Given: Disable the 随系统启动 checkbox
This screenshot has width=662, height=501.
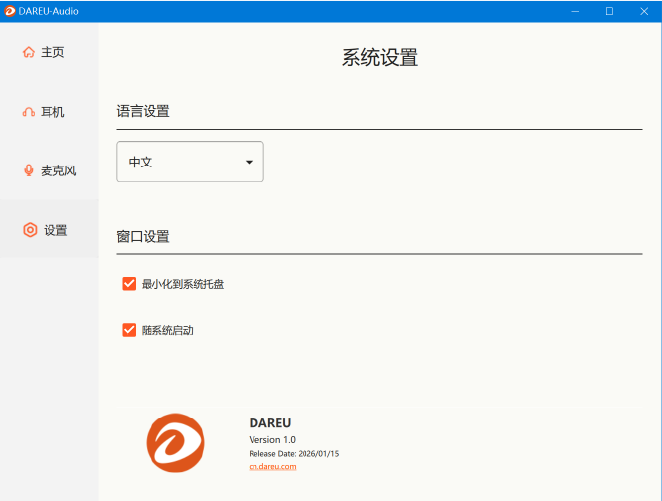Looking at the screenshot, I should coord(129,330).
